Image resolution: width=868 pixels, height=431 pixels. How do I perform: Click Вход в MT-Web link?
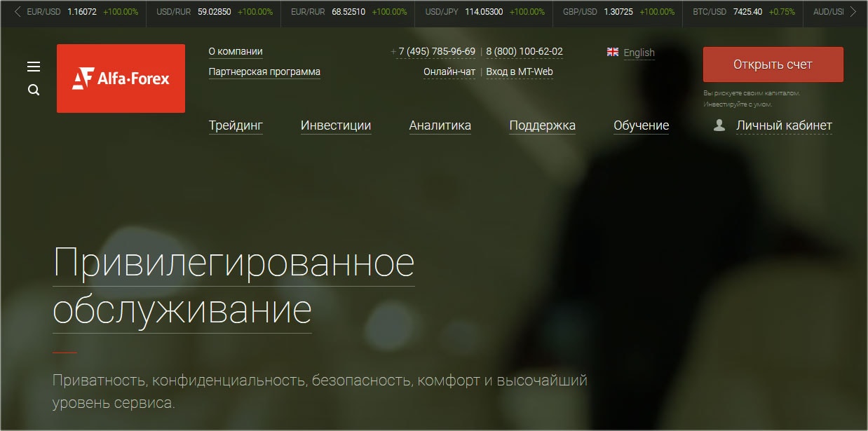point(520,71)
